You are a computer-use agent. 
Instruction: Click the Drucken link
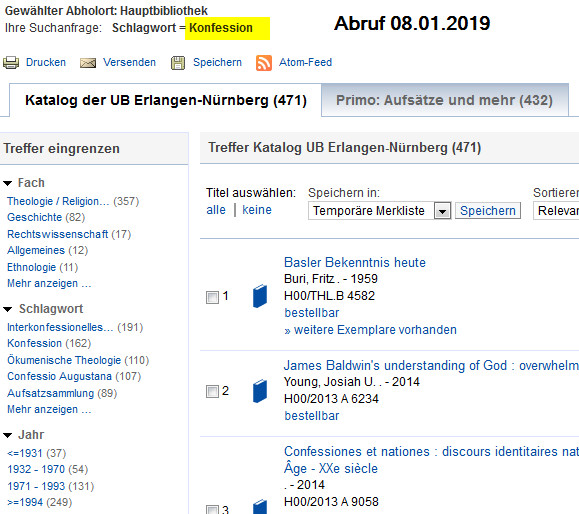(x=46, y=62)
